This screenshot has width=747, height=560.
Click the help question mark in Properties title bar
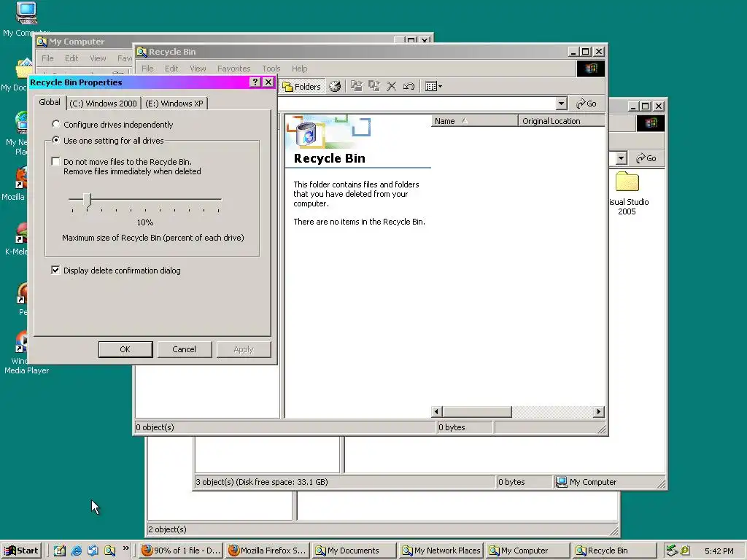point(255,82)
